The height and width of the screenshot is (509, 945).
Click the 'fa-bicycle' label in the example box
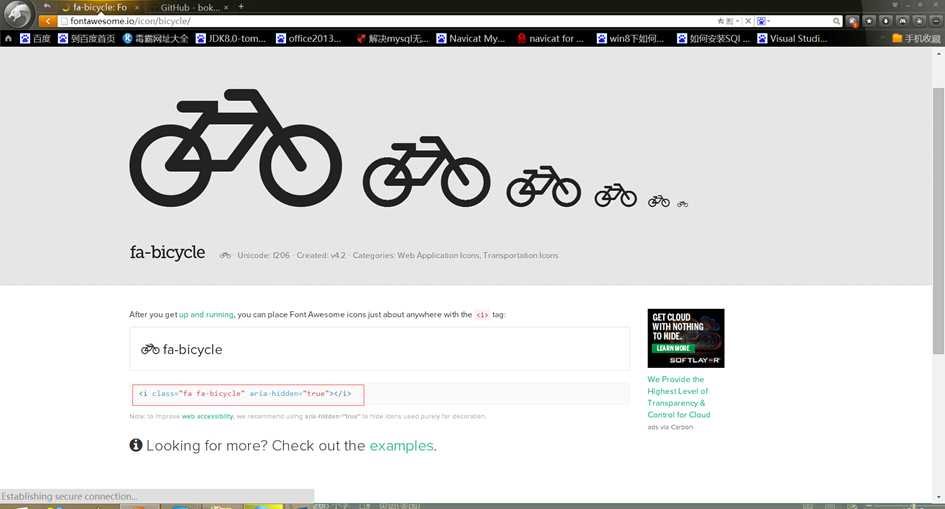(192, 349)
